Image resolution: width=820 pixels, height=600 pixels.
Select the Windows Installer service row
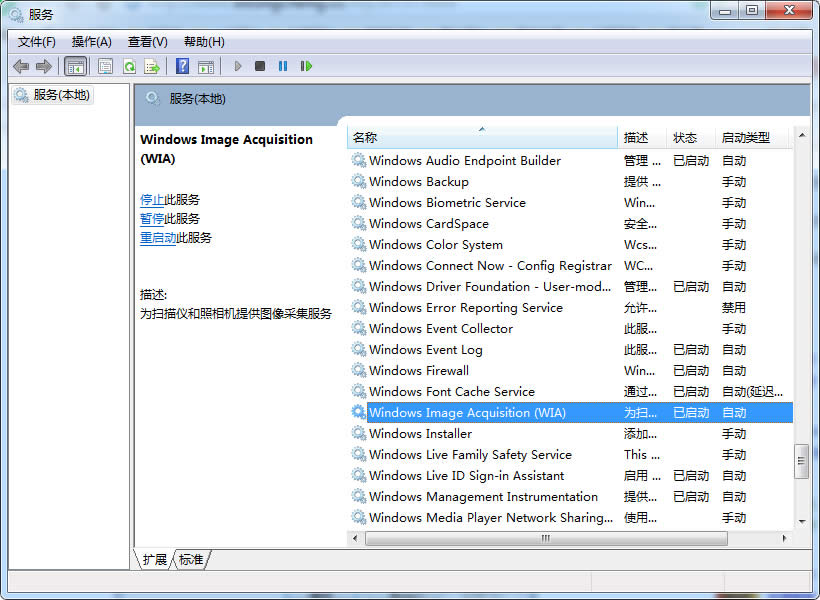tap(420, 433)
